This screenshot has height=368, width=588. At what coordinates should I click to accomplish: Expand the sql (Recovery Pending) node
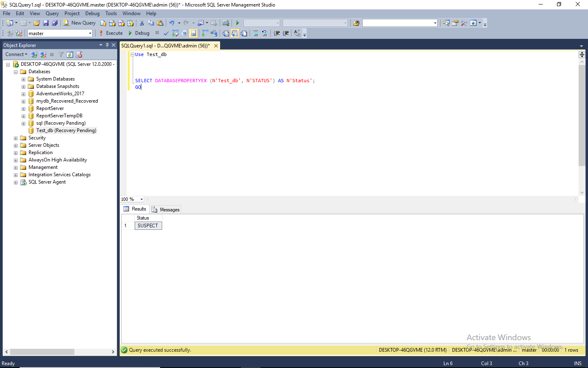pyautogui.click(x=23, y=123)
